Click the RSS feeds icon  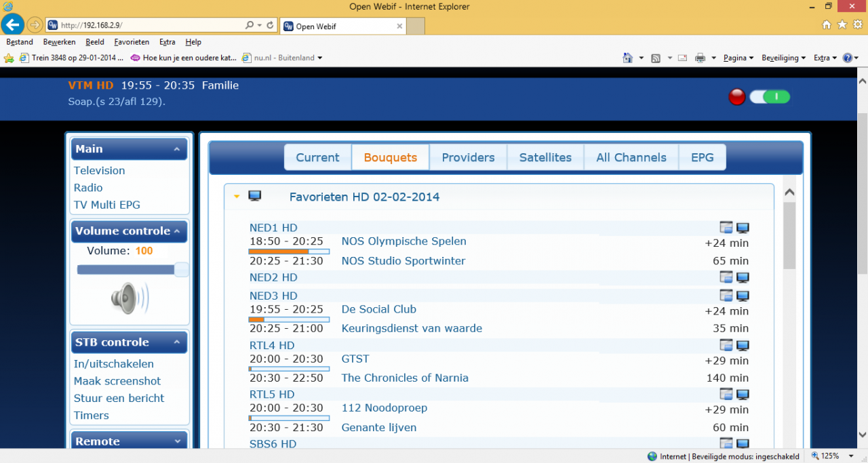pos(656,58)
